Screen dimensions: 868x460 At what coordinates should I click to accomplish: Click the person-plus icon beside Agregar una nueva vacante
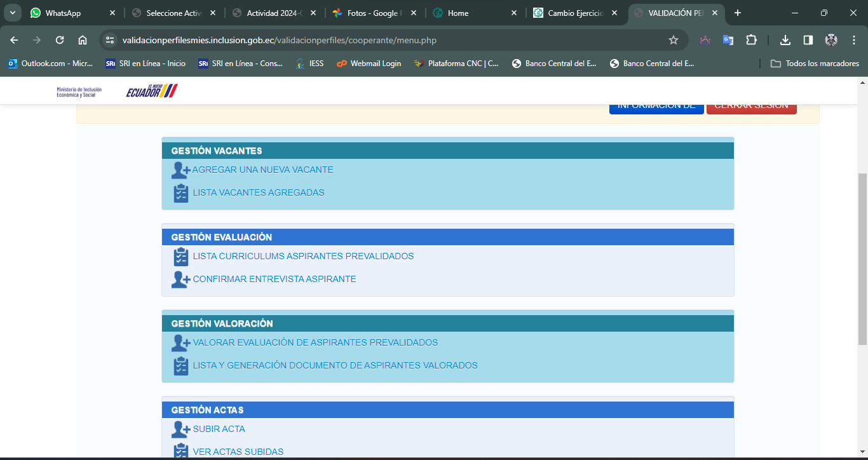click(x=180, y=170)
